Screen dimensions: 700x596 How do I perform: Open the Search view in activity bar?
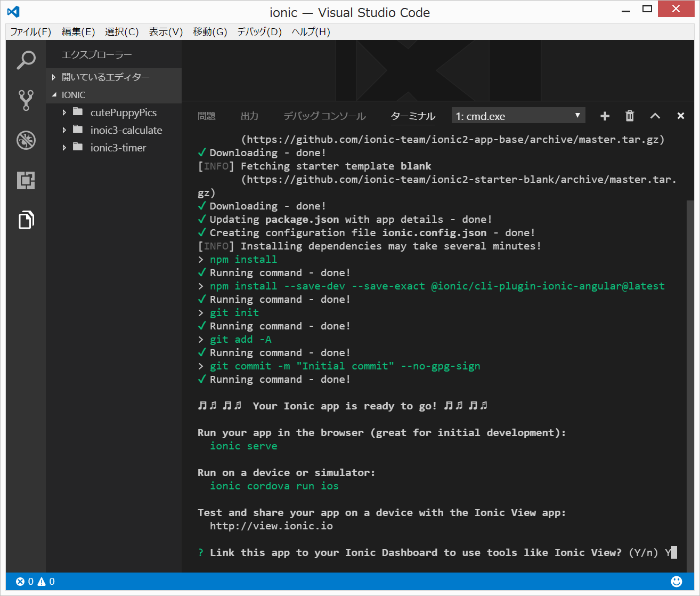tap(26, 60)
